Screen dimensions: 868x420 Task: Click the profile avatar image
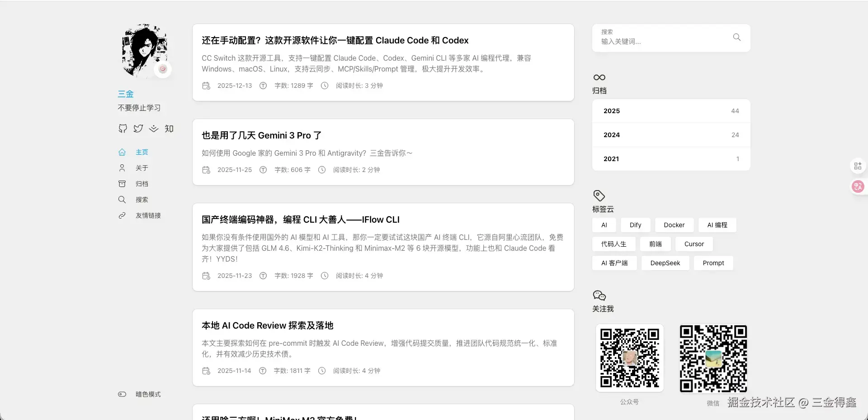(x=145, y=51)
